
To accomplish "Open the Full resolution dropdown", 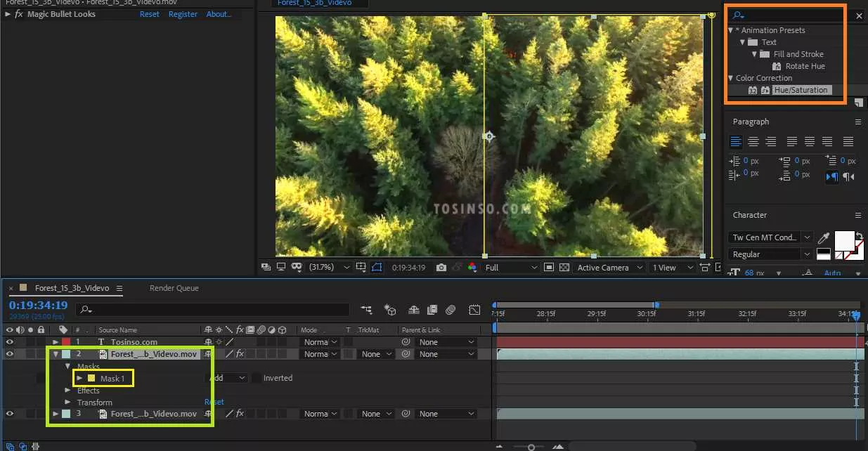I will pyautogui.click(x=511, y=268).
